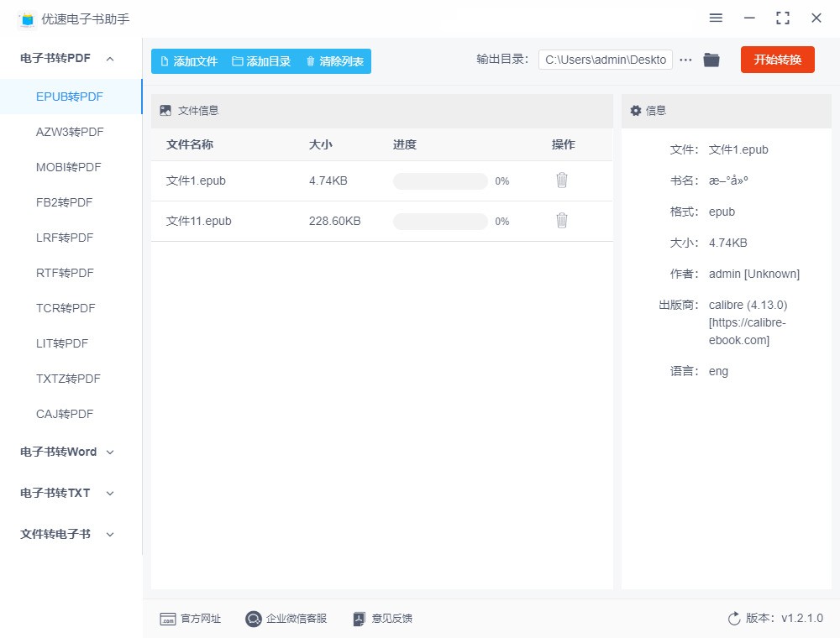This screenshot has width=840, height=638.
Task: Click the output directory path field
Action: (605, 60)
